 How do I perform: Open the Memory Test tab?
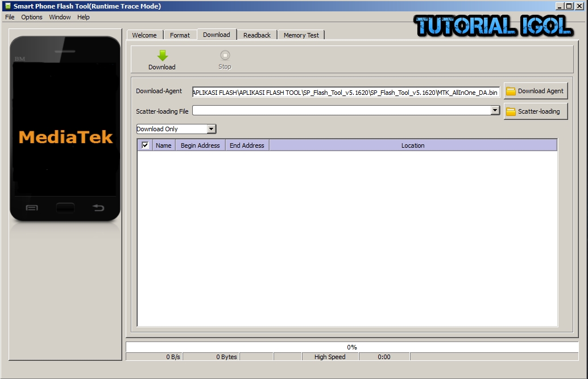pos(301,35)
